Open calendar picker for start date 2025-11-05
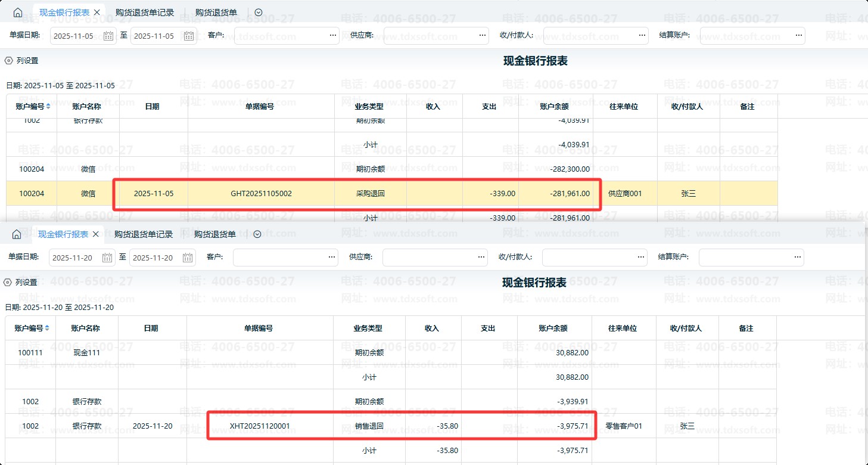Image resolution: width=868 pixels, height=465 pixels. pyautogui.click(x=108, y=36)
